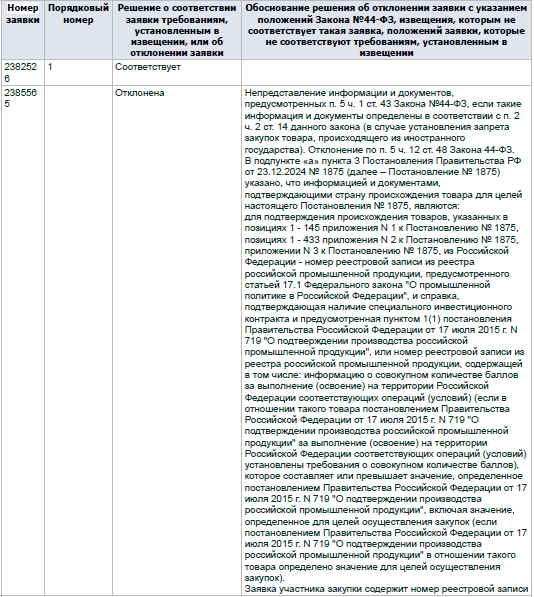The width and height of the screenshot is (534, 597).
Task: Click the line 'позициях 1 - 433 приложения N 2'
Action: click(x=381, y=240)
